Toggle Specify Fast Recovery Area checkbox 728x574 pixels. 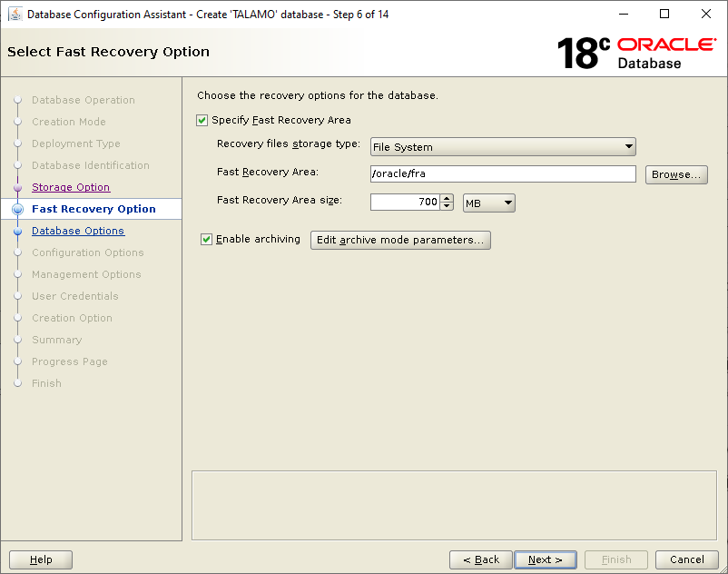(x=202, y=121)
